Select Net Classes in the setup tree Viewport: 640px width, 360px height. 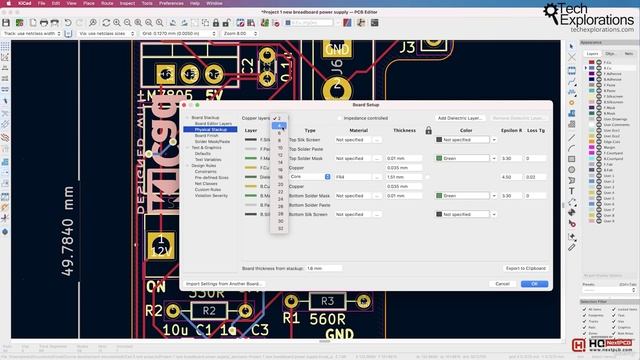click(206, 184)
